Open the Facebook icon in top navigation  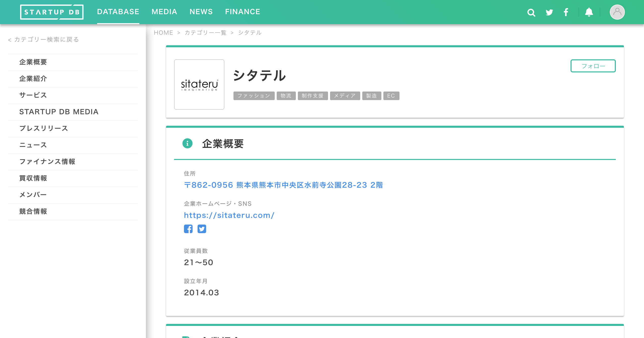point(566,12)
